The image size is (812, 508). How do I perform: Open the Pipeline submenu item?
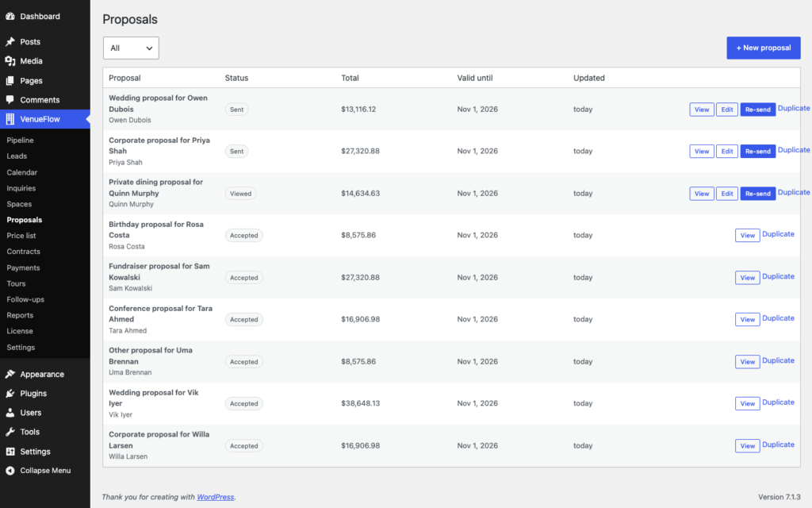pyautogui.click(x=20, y=140)
